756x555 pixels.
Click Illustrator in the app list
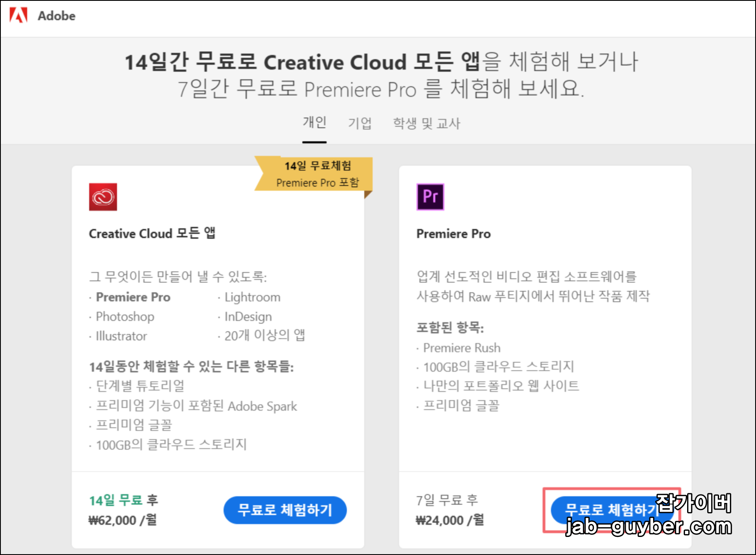(121, 336)
